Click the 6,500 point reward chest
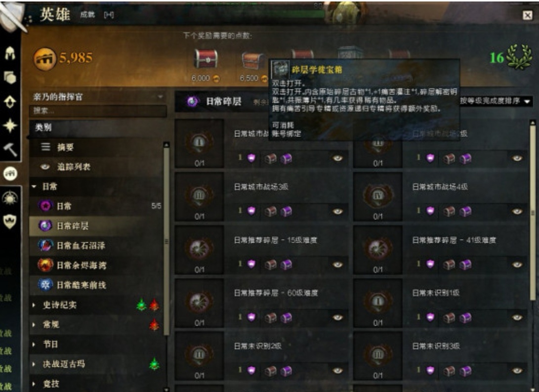Viewport: 539px width, 392px height. click(x=252, y=61)
